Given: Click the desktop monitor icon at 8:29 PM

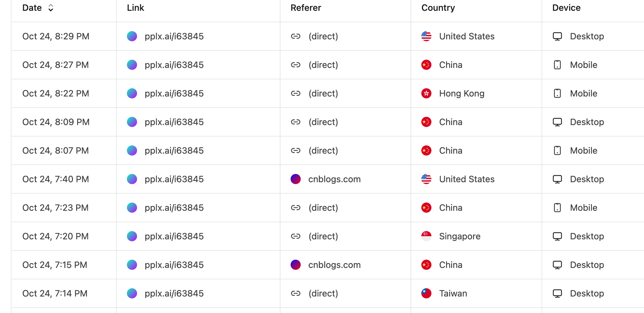Looking at the screenshot, I should click(557, 36).
